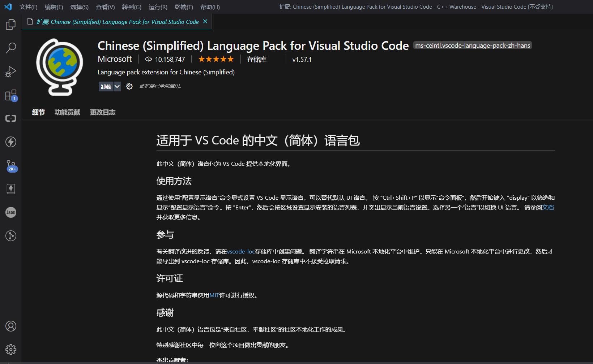The image size is (593, 364).
Task: Select the Chinese Language Pack editor tab
Action: coord(116,22)
